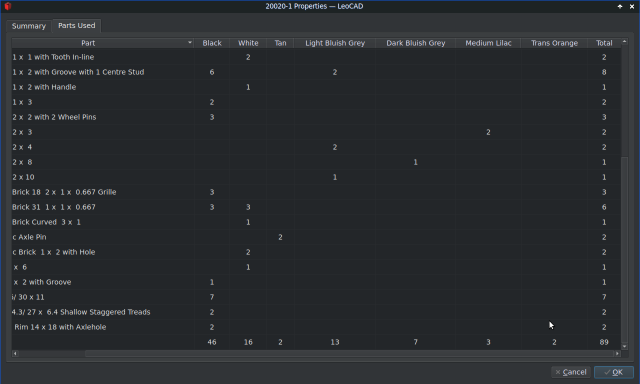Viewport: 640px width, 384px height.
Task: Click the Medium Lilac column header
Action: click(488, 43)
